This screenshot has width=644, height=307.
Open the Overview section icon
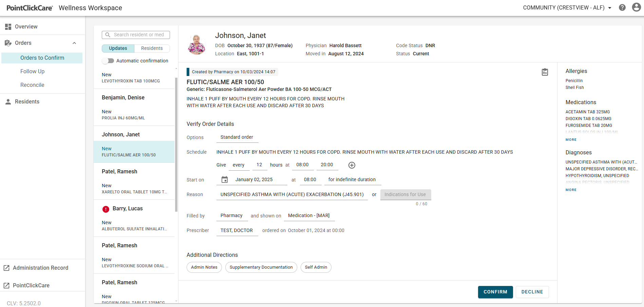[7, 26]
